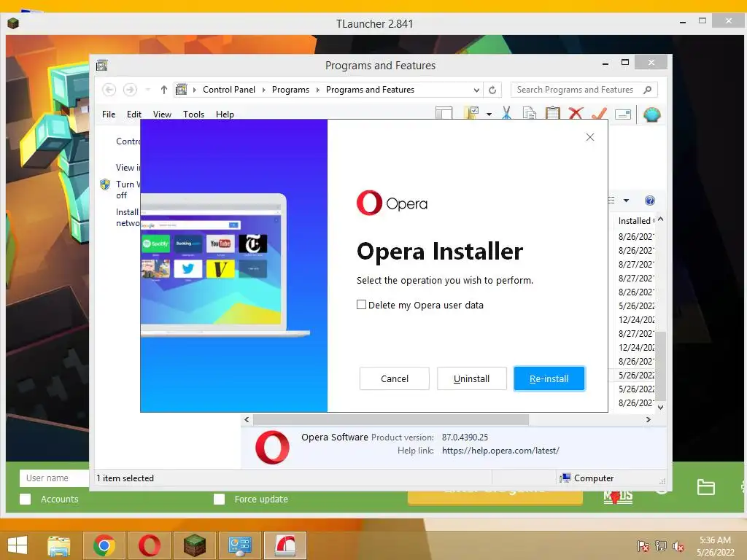
Task: Open the View menu
Action: click(x=162, y=114)
